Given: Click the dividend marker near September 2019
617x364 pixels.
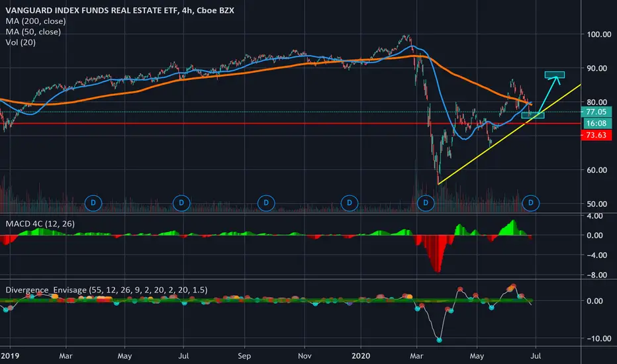Looking at the screenshot, I should pyautogui.click(x=266, y=203).
